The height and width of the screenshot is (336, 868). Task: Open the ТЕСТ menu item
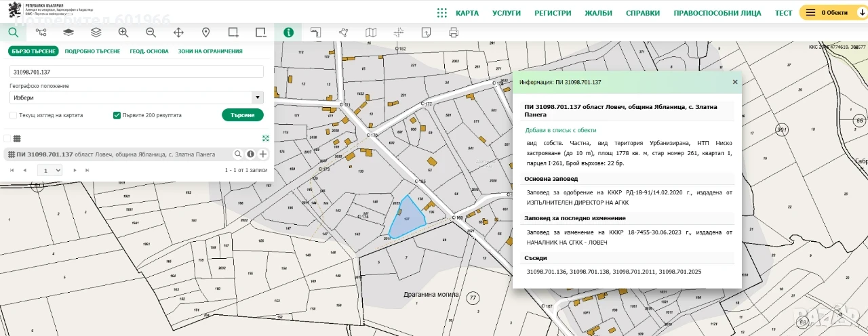(x=783, y=13)
